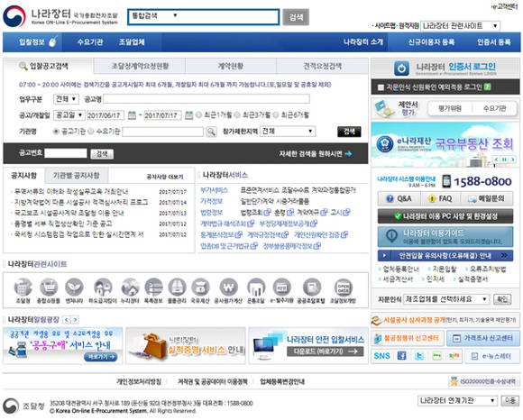Image resolution: width=523 pixels, height=420 pixels.
Task: Check the 지문인식 신원확인 예외적용 로그인 checkbox
Action: [381, 87]
